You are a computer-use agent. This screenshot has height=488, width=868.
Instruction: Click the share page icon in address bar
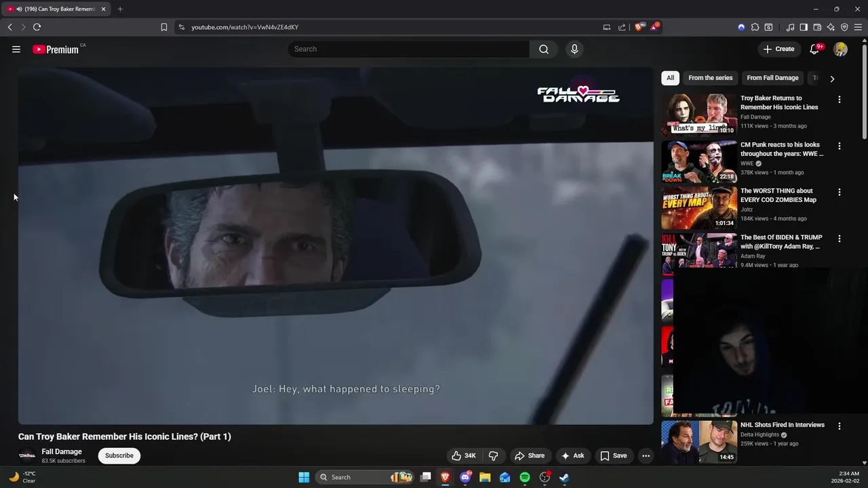point(622,27)
